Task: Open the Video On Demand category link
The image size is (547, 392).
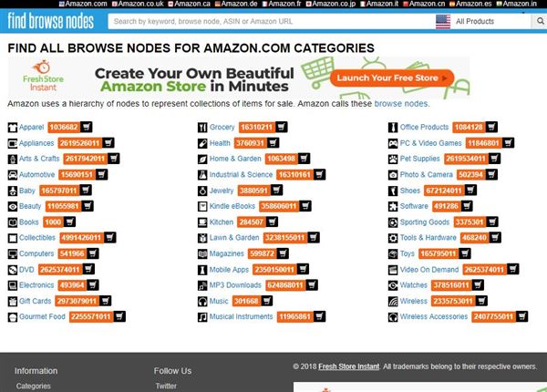Action: pos(429,270)
